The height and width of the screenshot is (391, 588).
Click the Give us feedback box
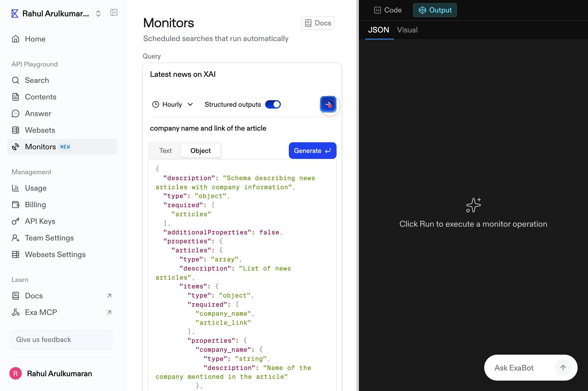pyautogui.click(x=61, y=340)
